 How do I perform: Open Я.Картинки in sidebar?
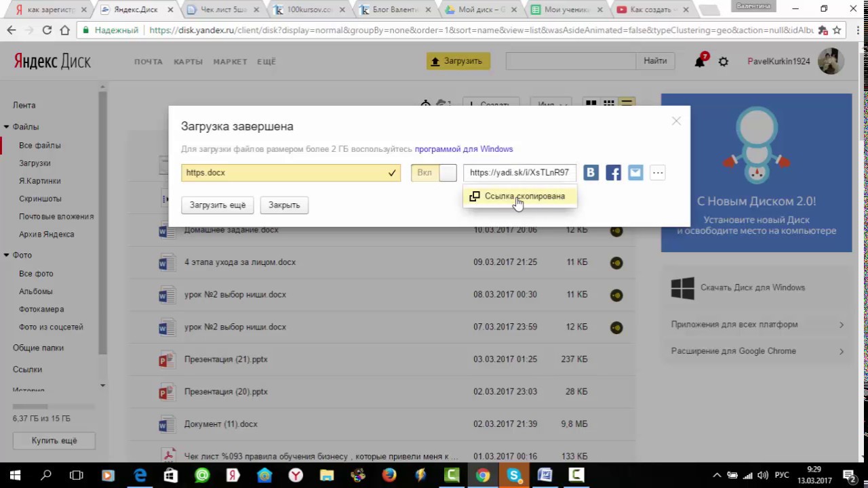[40, 181]
